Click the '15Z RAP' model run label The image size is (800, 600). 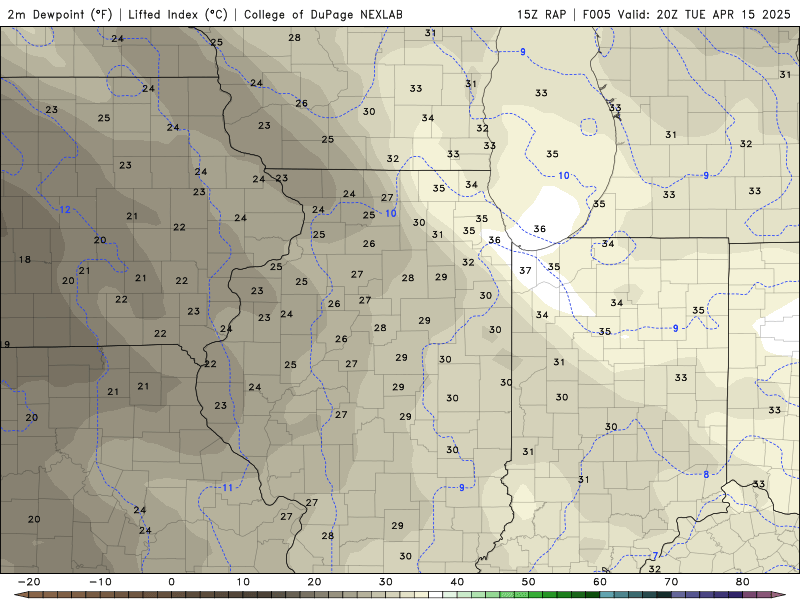pyautogui.click(x=541, y=14)
